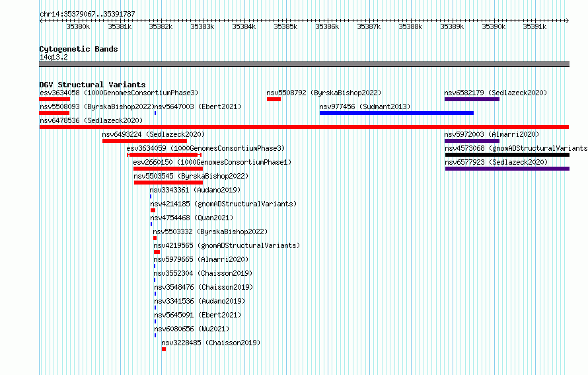Open label nsv3341536 (Audano2019)

click(x=200, y=301)
